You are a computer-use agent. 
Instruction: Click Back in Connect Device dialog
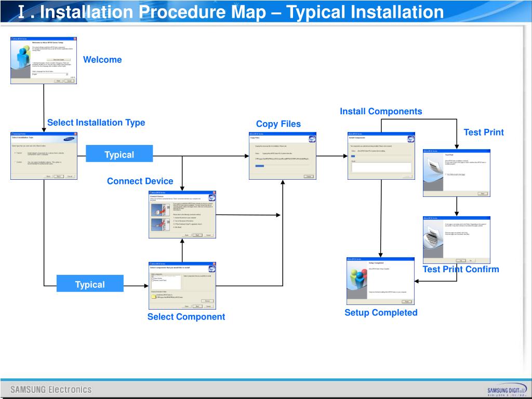pyautogui.click(x=187, y=235)
